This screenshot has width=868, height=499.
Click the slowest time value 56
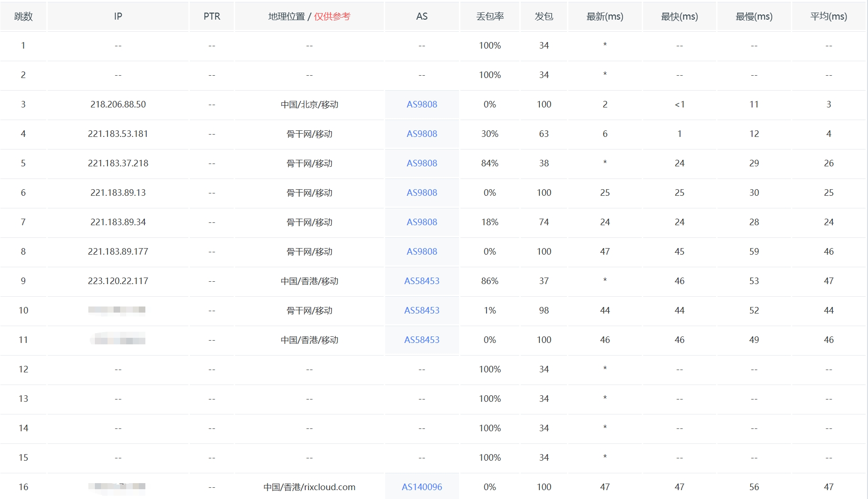pos(754,487)
